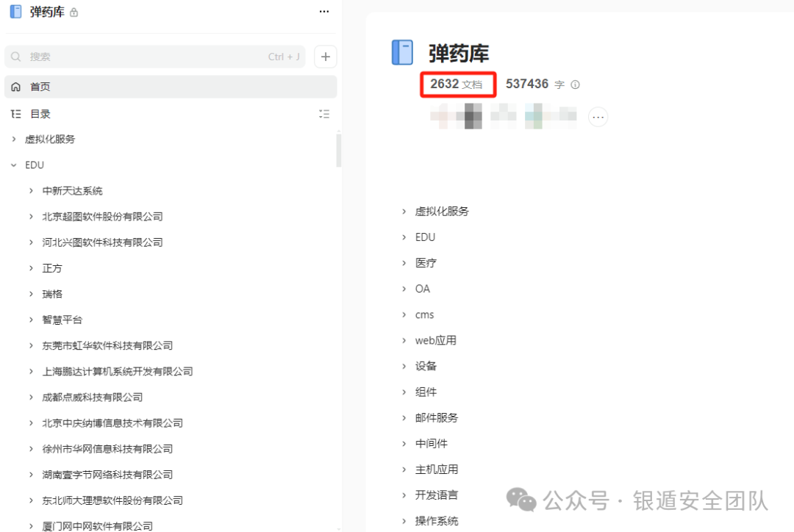Expand 河北兴图软件科技有限公司 node
The image size is (794, 532).
coord(31,242)
